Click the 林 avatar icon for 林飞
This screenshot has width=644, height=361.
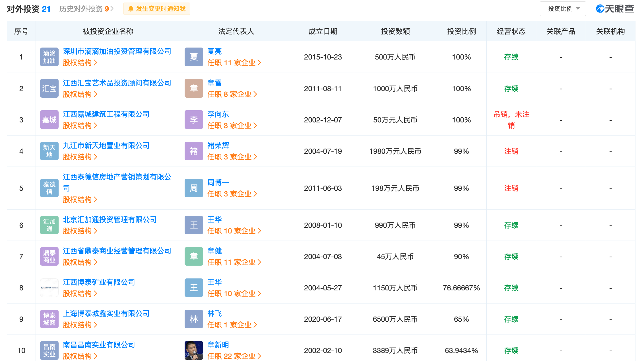[x=194, y=319]
